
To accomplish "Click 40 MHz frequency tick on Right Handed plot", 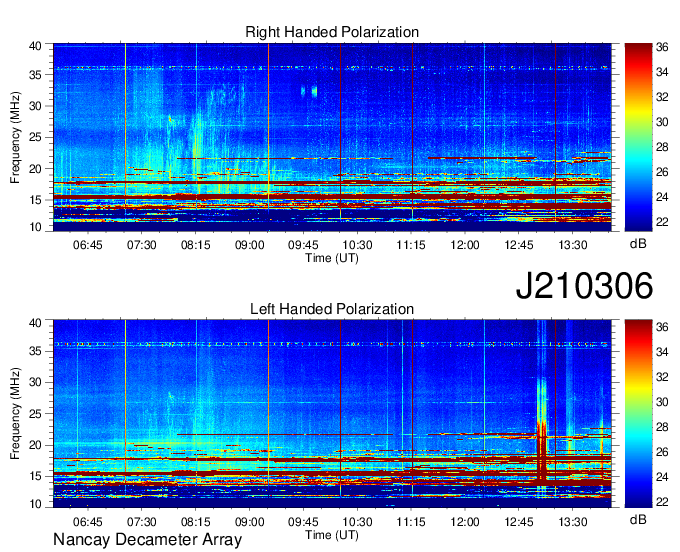I will [x=35, y=46].
